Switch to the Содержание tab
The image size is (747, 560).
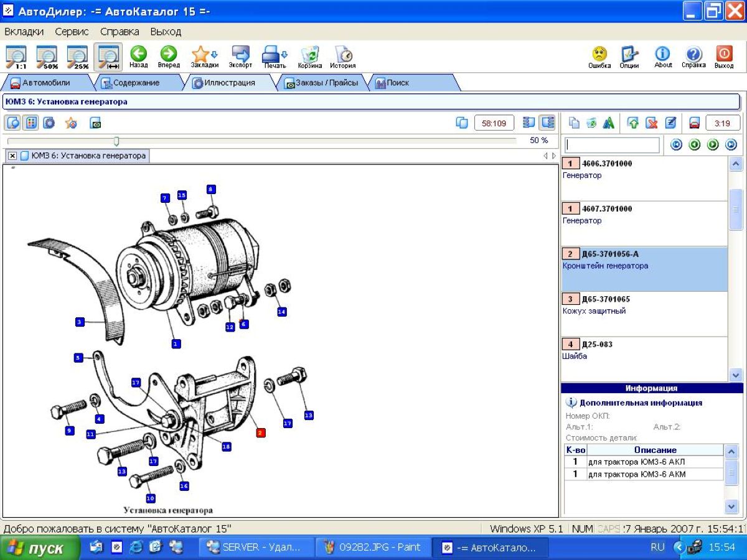136,82
